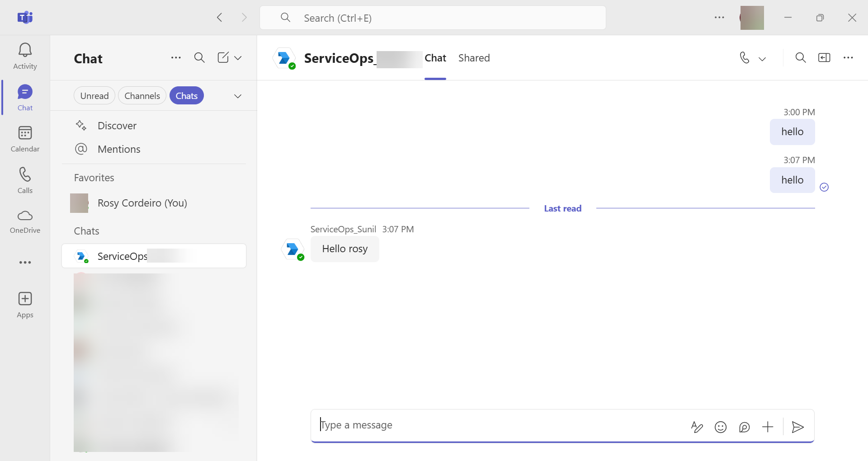Image resolution: width=868 pixels, height=461 pixels.
Task: Open the format text pen icon
Action: point(697,427)
